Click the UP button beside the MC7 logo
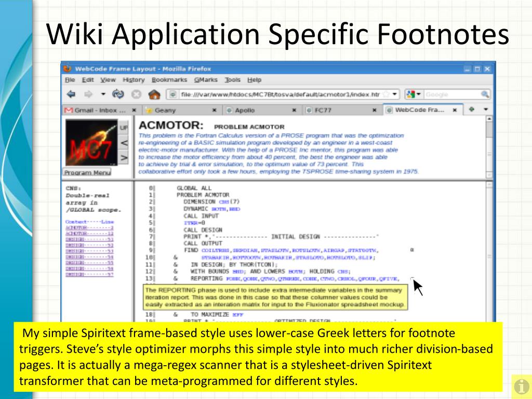532x399 pixels. pos(124,128)
